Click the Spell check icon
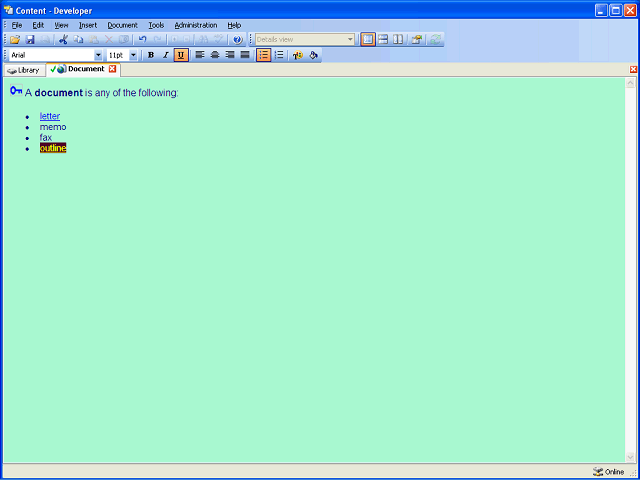Screen dimensions: 640x480 pyautogui.click(x=218, y=40)
